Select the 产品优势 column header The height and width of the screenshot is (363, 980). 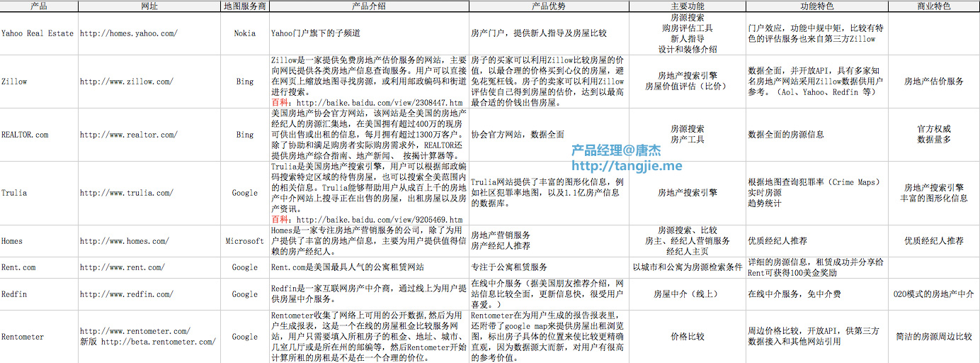click(x=549, y=6)
